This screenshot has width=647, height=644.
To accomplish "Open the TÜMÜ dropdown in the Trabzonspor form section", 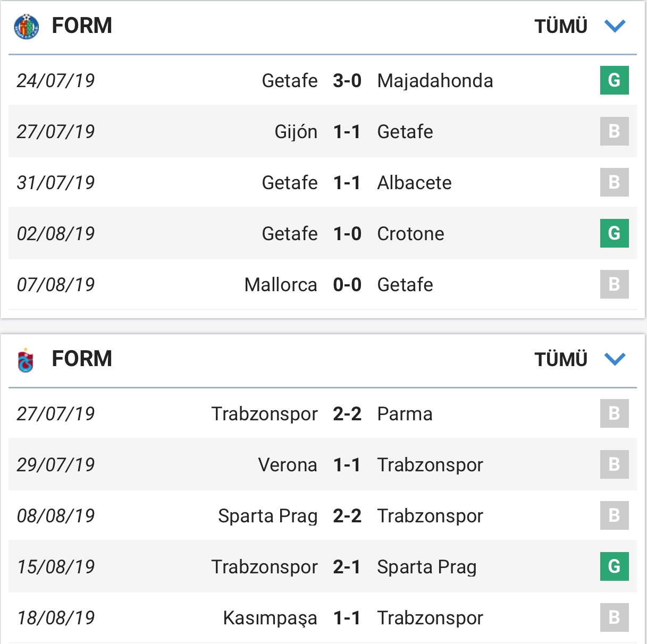I will point(561,359).
